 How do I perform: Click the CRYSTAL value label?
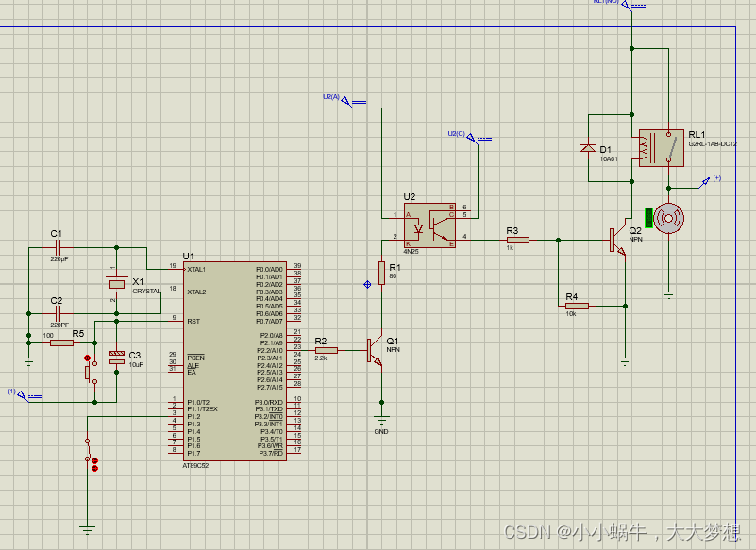point(146,292)
